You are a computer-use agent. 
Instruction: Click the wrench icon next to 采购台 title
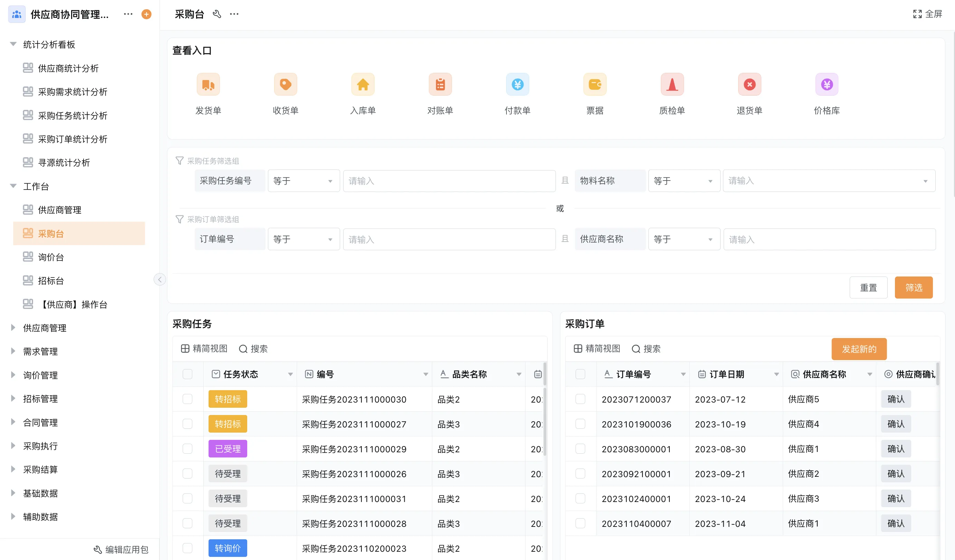217,15
